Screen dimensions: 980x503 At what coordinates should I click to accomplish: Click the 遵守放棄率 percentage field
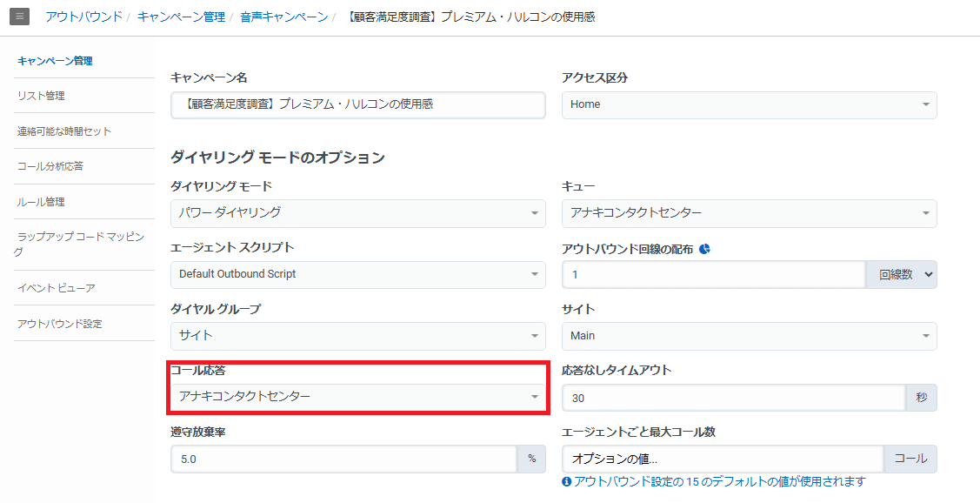coord(343,459)
